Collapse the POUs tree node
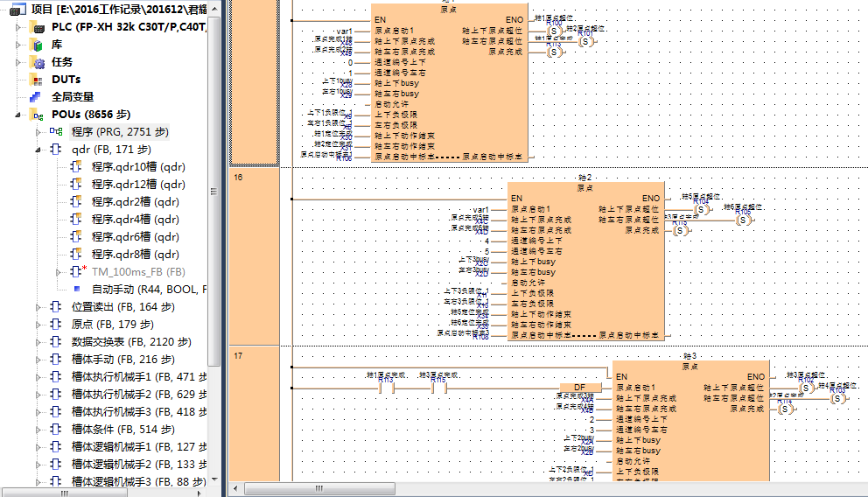This screenshot has height=497, width=868. (18, 115)
